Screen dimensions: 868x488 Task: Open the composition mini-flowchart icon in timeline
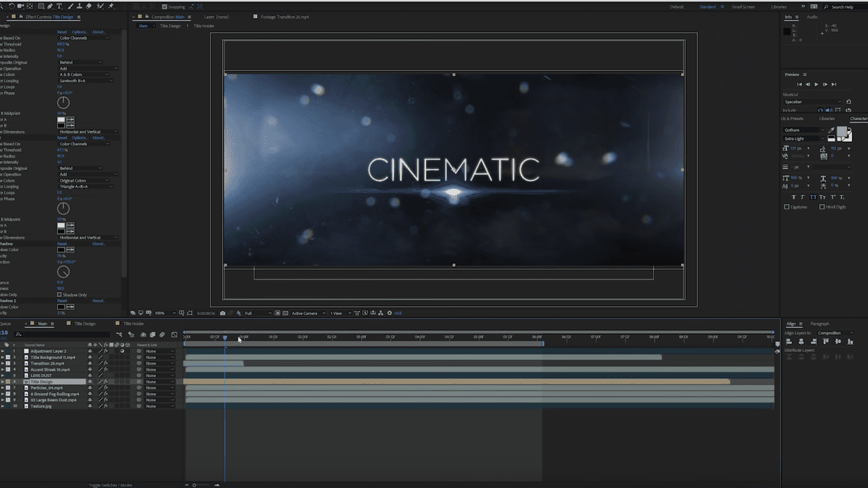(x=119, y=335)
